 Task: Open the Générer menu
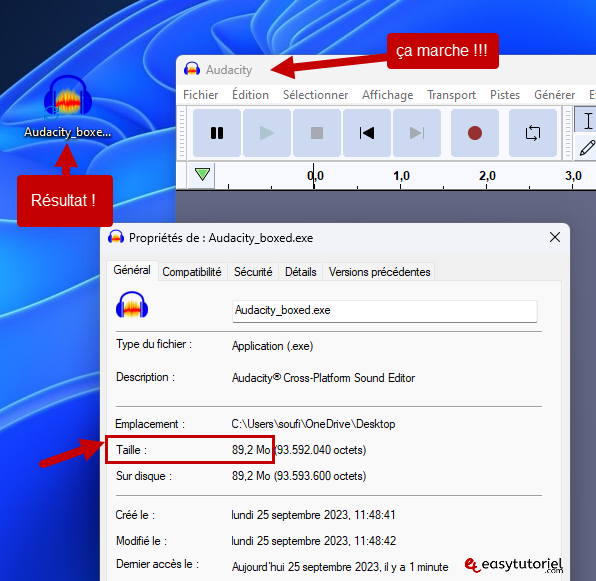pyautogui.click(x=554, y=95)
